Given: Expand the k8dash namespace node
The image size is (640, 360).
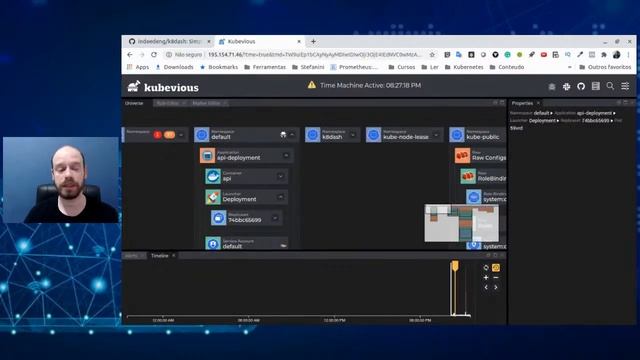Looking at the screenshot, I should point(353,135).
